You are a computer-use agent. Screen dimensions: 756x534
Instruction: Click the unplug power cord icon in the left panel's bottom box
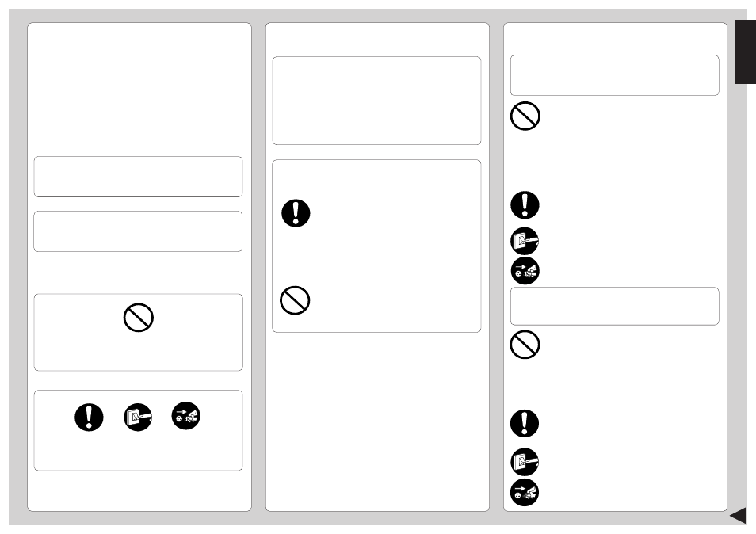tap(186, 415)
